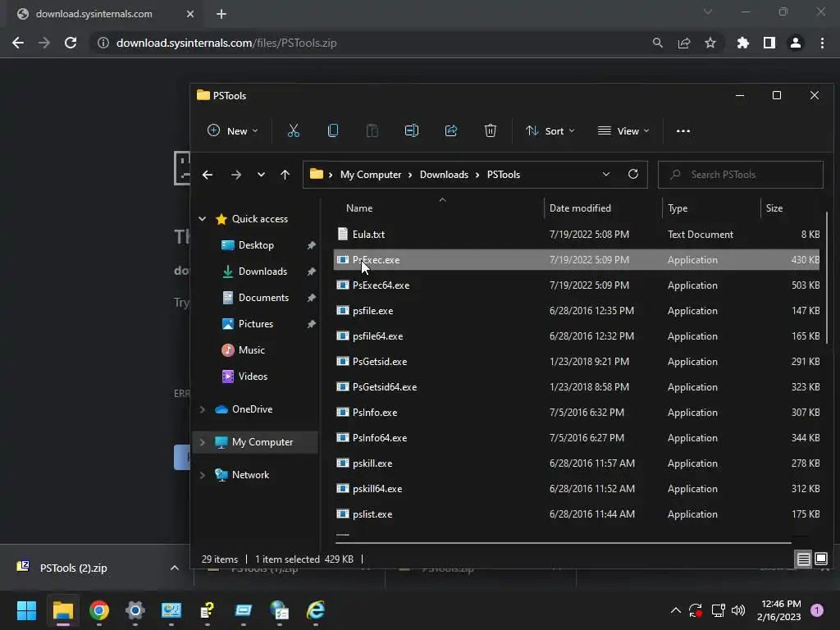The width and height of the screenshot is (840, 630).
Task: Click the zoom magnifier icon in address bar
Action: pyautogui.click(x=658, y=43)
